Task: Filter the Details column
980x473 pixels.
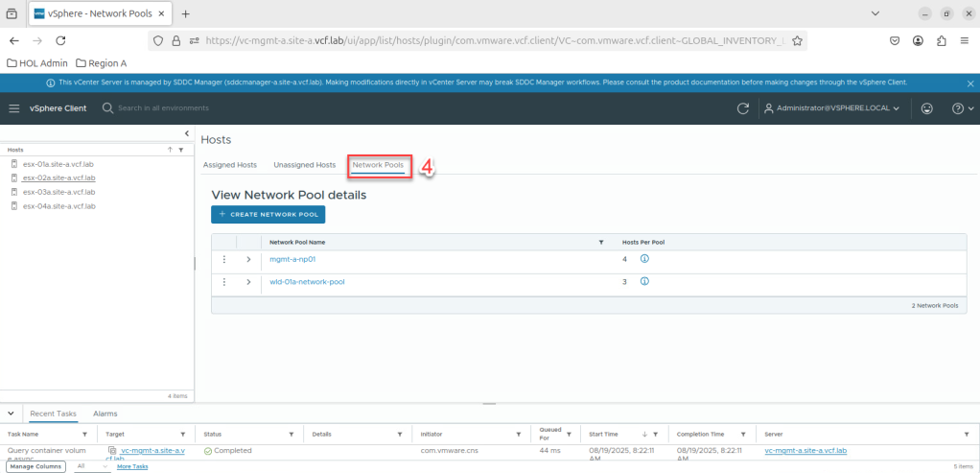Action: point(399,435)
